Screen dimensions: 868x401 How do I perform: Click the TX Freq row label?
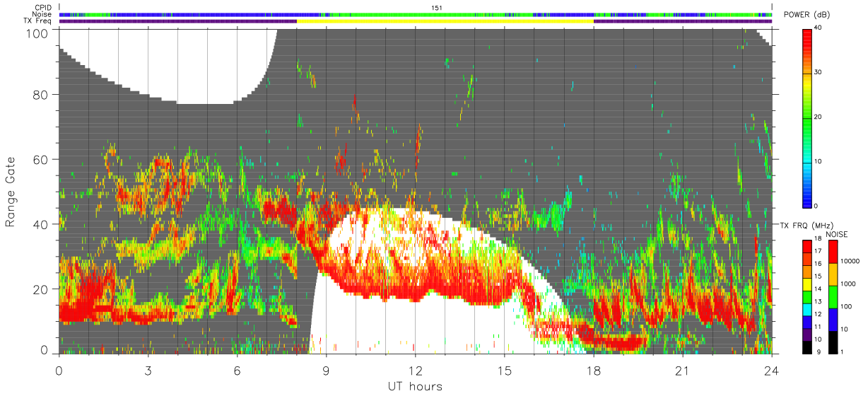point(38,21)
